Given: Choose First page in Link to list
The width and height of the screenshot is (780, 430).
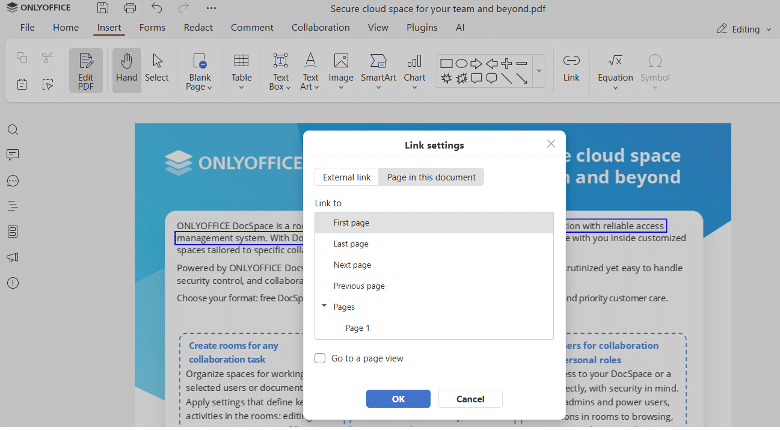Looking at the screenshot, I should pyautogui.click(x=434, y=222).
